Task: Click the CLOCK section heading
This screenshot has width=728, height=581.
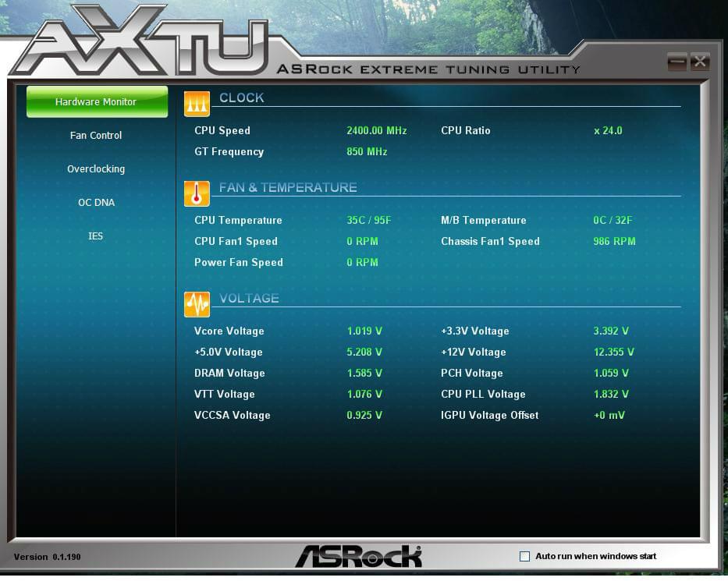Action: pos(241,97)
